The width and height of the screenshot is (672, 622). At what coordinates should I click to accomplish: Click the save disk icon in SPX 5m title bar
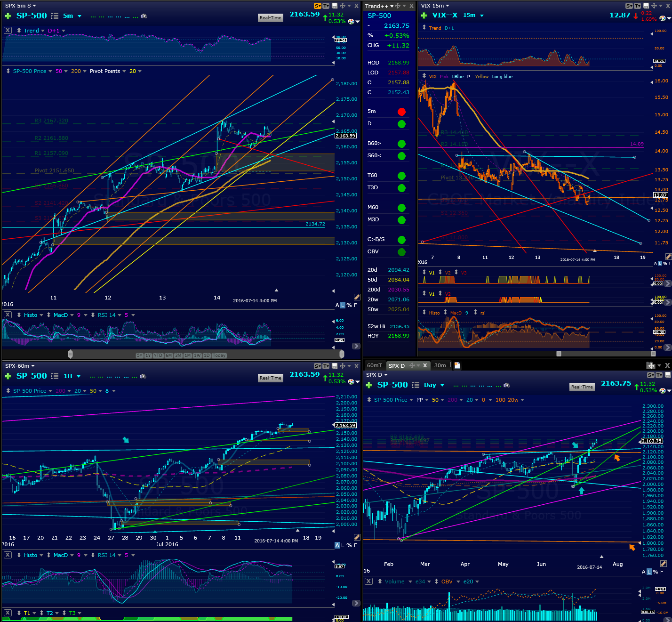pyautogui.click(x=335, y=6)
